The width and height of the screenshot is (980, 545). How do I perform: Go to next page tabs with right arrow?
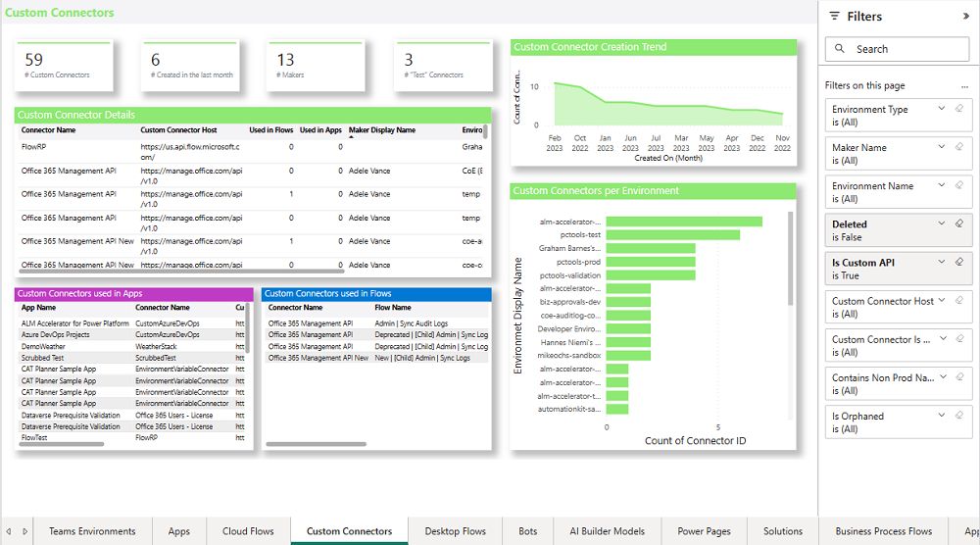pyautogui.click(x=25, y=531)
